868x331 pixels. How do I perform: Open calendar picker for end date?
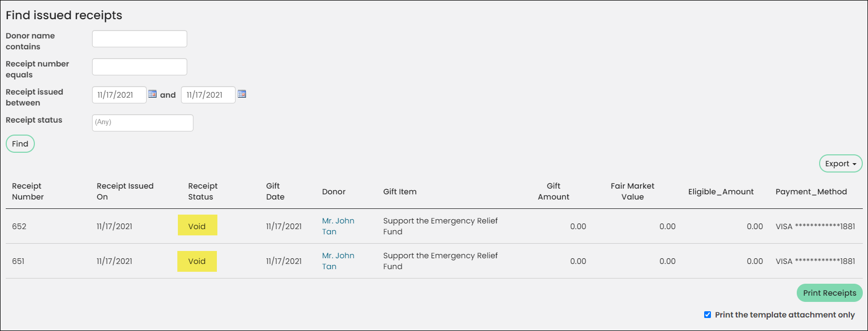pyautogui.click(x=242, y=94)
